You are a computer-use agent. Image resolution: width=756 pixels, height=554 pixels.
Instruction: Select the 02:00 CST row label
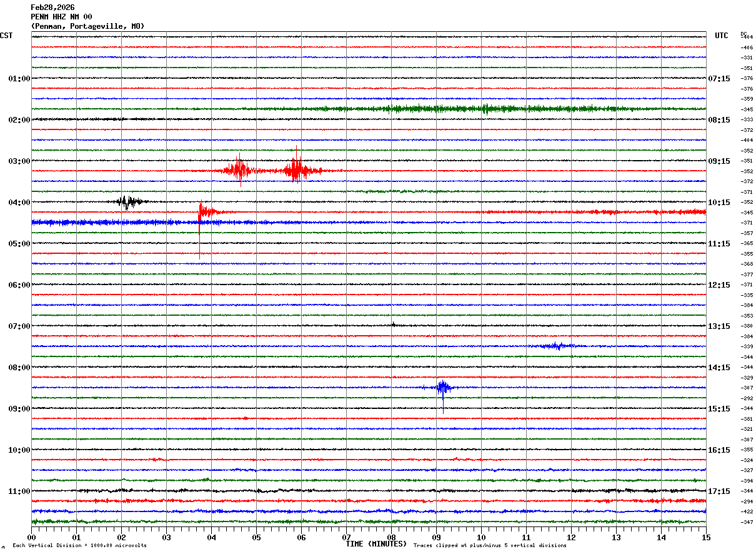[x=19, y=120]
